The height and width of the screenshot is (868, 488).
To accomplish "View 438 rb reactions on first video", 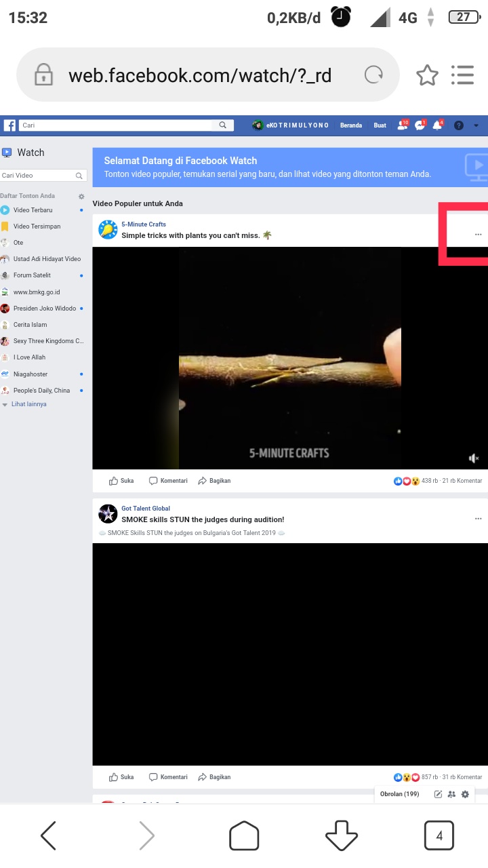I will point(415,481).
